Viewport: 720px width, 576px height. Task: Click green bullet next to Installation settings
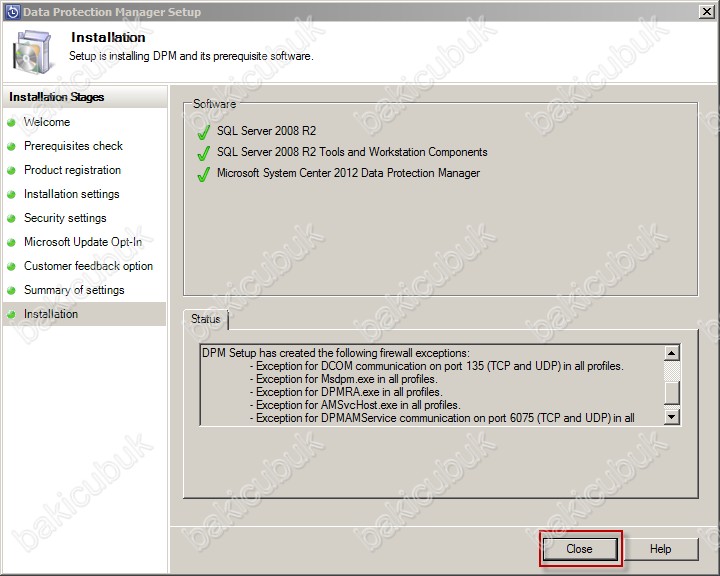11,194
